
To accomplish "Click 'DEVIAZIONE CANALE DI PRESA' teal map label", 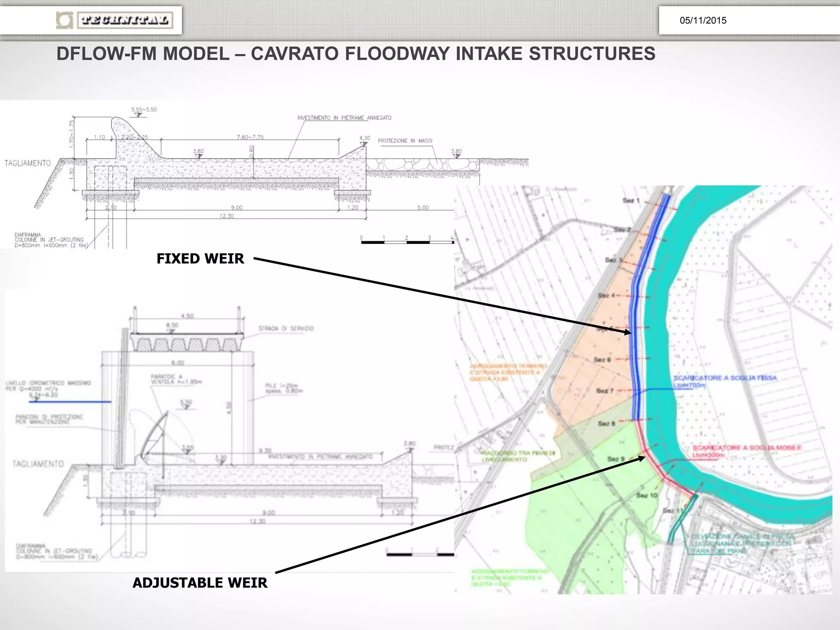I will [x=743, y=543].
